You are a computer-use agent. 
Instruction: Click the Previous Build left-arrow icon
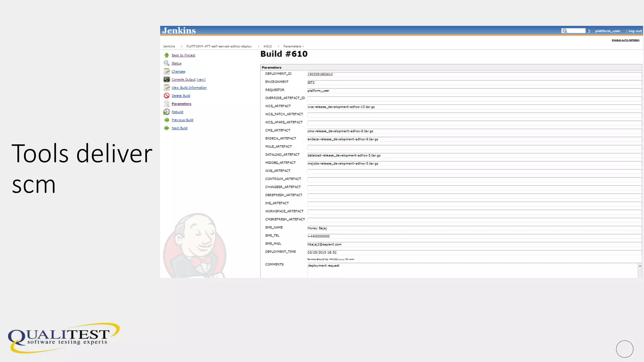coord(167,120)
